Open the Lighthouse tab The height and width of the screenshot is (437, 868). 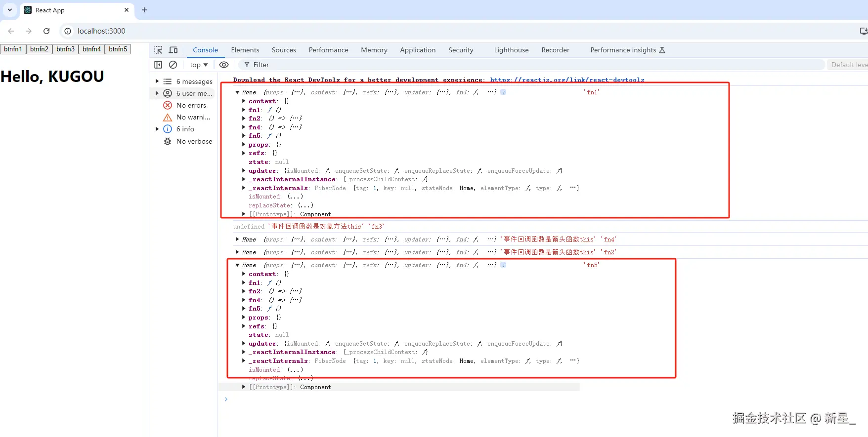[511, 50]
